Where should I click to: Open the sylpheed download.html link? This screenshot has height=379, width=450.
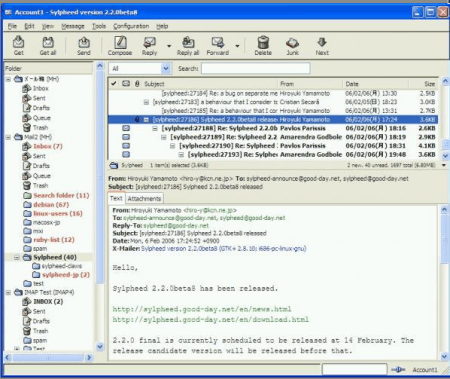211,319
